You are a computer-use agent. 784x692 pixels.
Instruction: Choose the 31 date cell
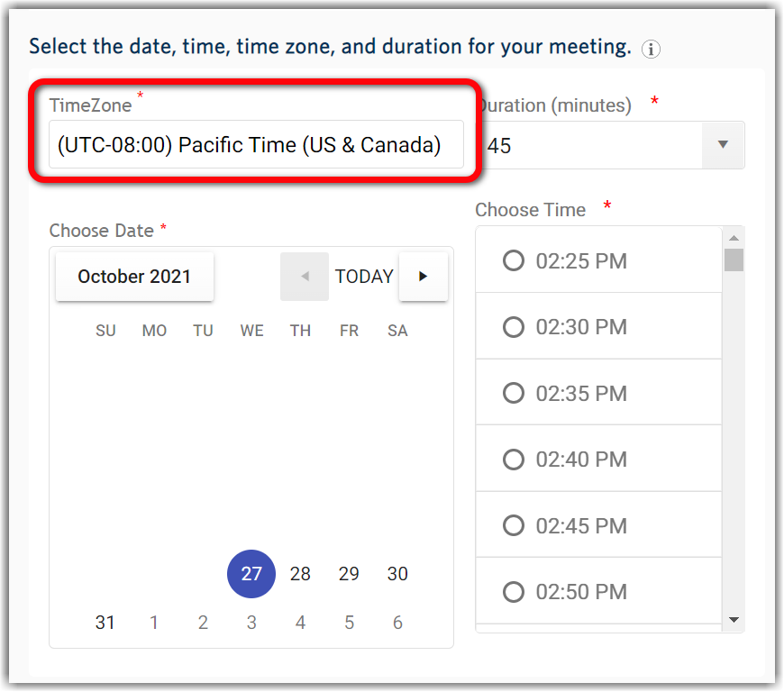[105, 623]
